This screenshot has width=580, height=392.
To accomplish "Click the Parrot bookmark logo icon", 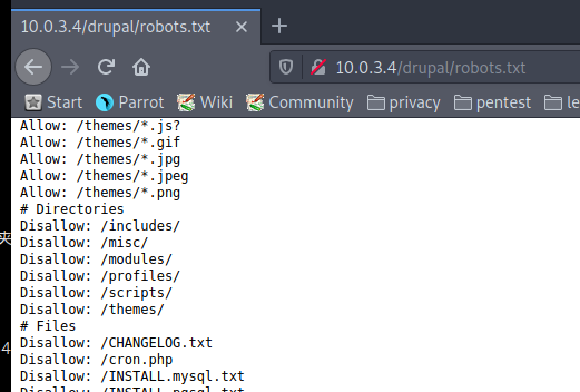I will (x=104, y=102).
